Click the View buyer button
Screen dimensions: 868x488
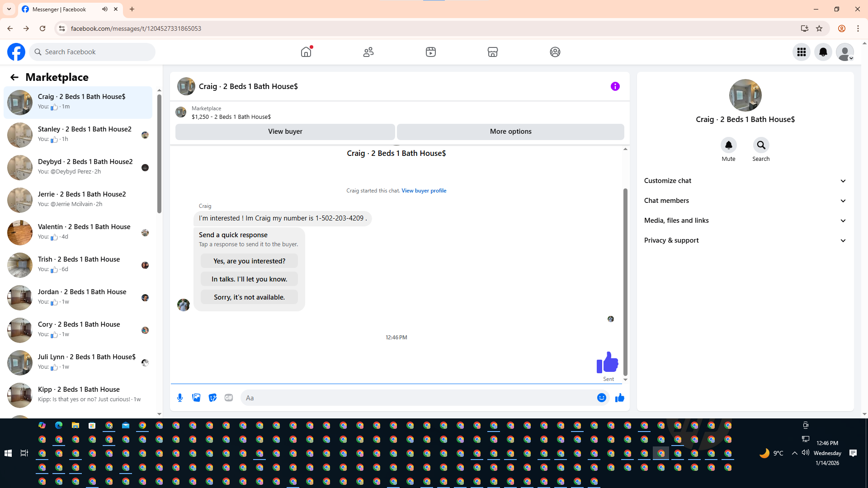(285, 131)
